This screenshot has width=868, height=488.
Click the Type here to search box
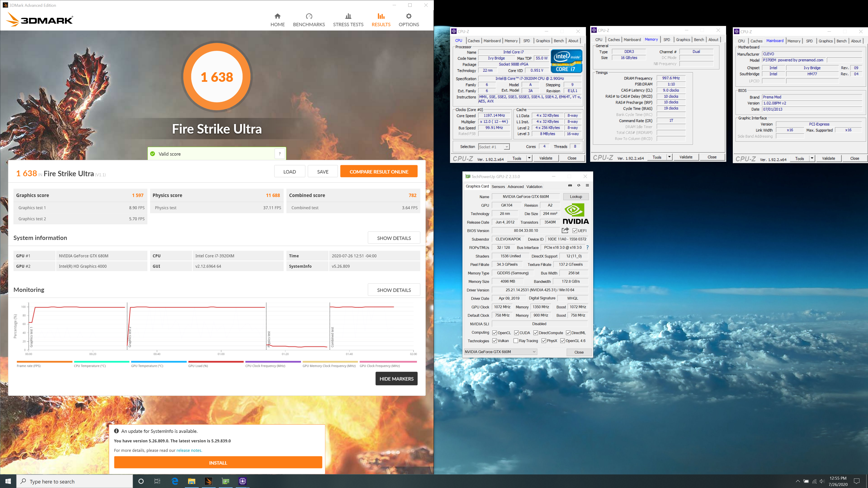(74, 481)
